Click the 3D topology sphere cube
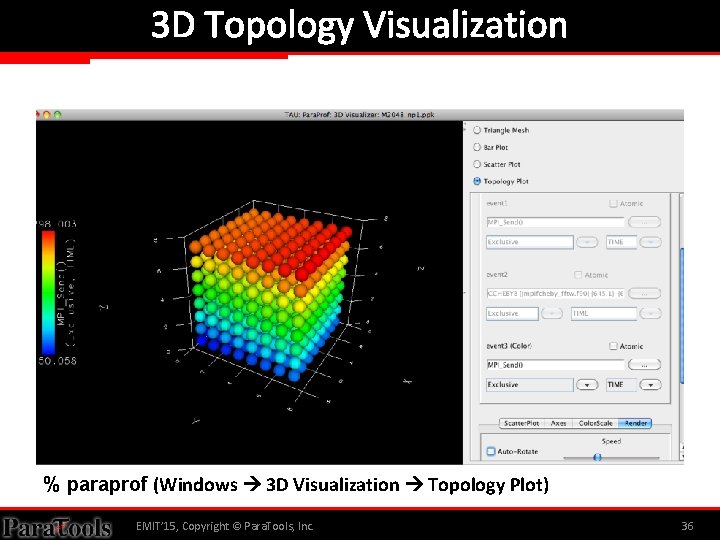This screenshot has width=720, height=540. click(x=271, y=294)
